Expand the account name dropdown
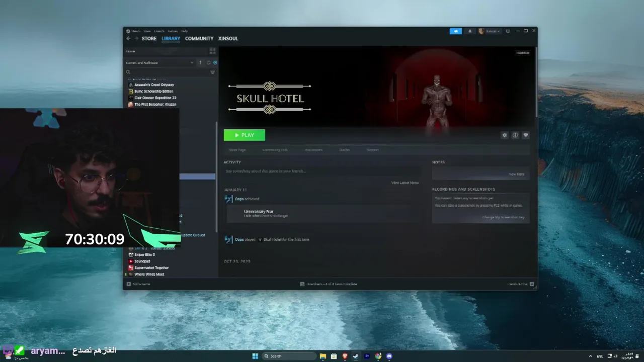The height and width of the screenshot is (362, 644). pyautogui.click(x=490, y=31)
